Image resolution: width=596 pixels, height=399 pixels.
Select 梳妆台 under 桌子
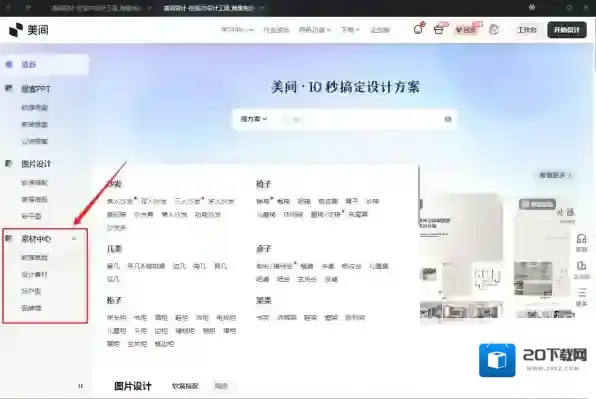point(351,266)
